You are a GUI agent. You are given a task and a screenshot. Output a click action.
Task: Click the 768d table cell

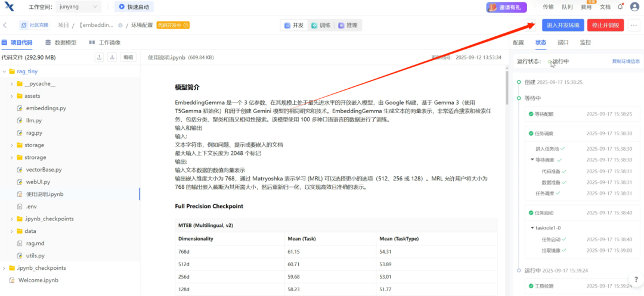pos(229,251)
